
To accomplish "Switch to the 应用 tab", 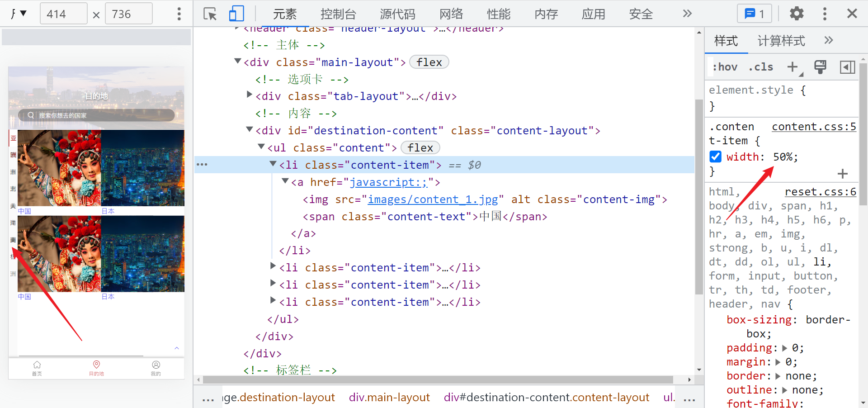I will [x=594, y=14].
